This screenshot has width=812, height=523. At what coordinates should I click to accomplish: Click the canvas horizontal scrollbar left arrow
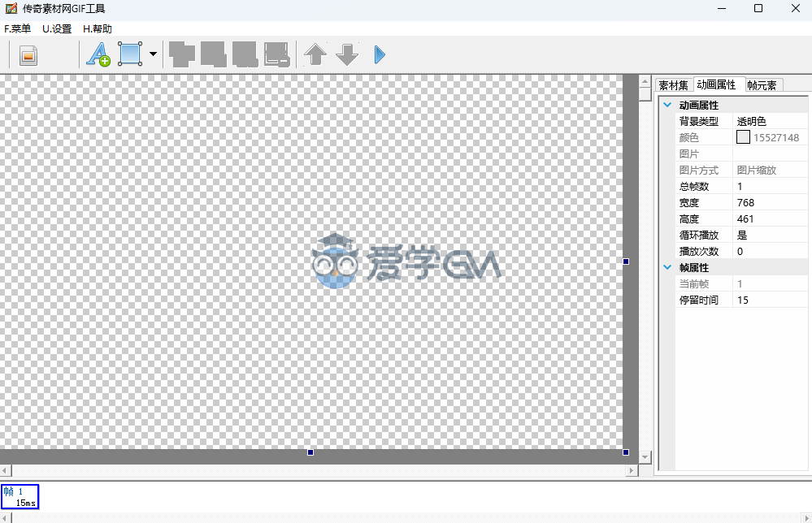click(x=6, y=470)
